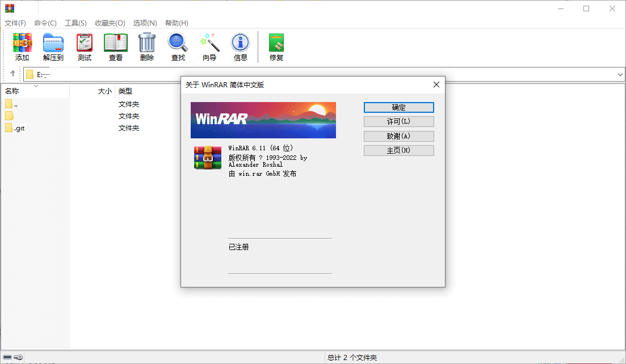
Task: Click the 添加 (Add) toolbar icon
Action: [x=22, y=46]
